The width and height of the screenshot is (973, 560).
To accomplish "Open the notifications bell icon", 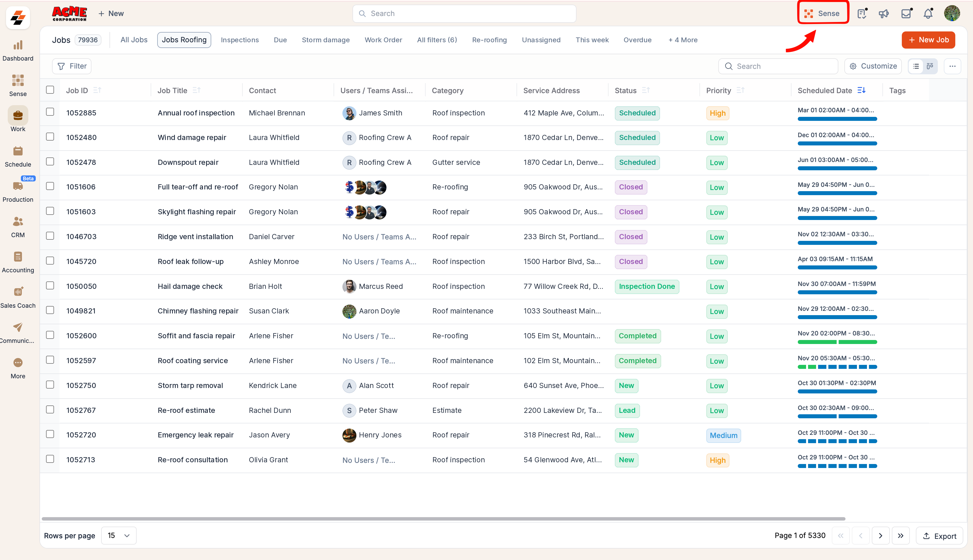I will (x=928, y=13).
